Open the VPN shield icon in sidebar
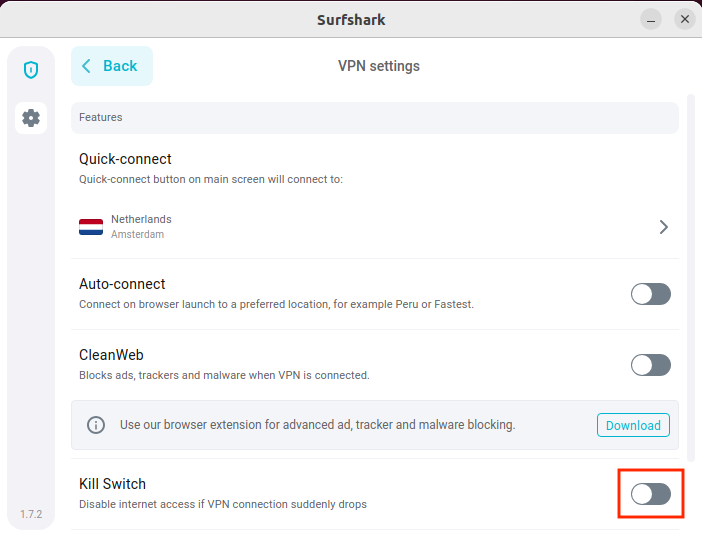Viewport: 702px width, 535px height. [31, 70]
